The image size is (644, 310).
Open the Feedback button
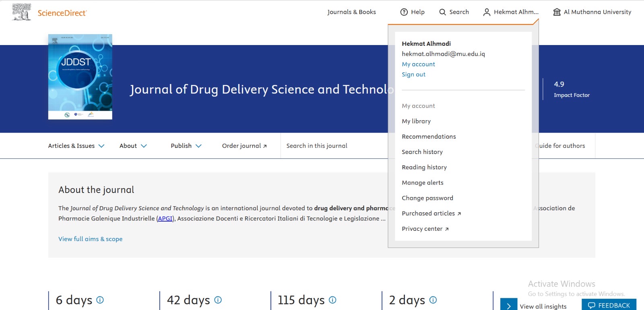(609, 305)
